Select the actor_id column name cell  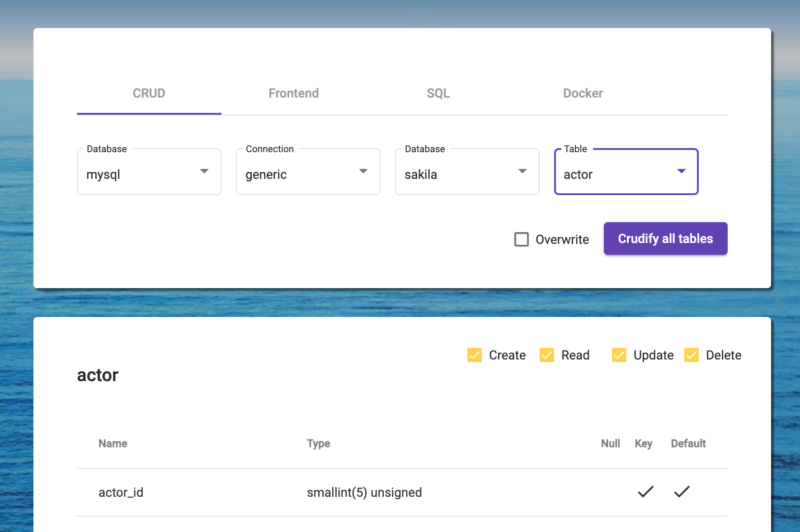(121, 492)
